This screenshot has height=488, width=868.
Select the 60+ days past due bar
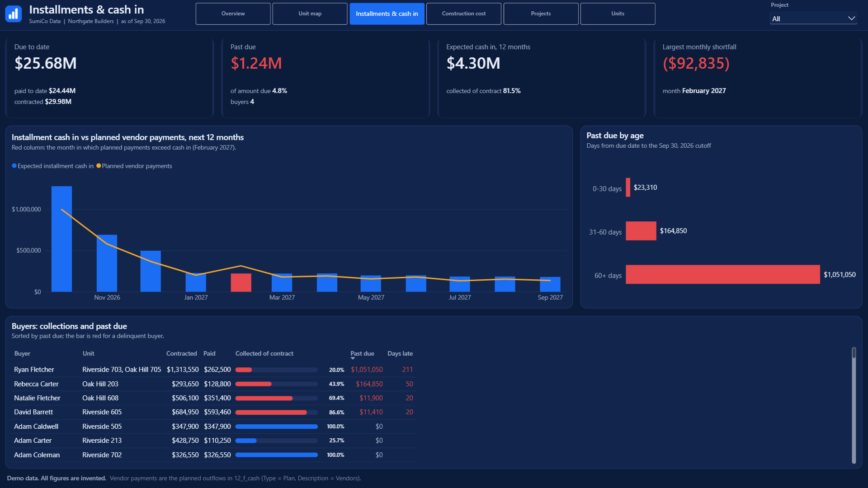[x=722, y=274]
